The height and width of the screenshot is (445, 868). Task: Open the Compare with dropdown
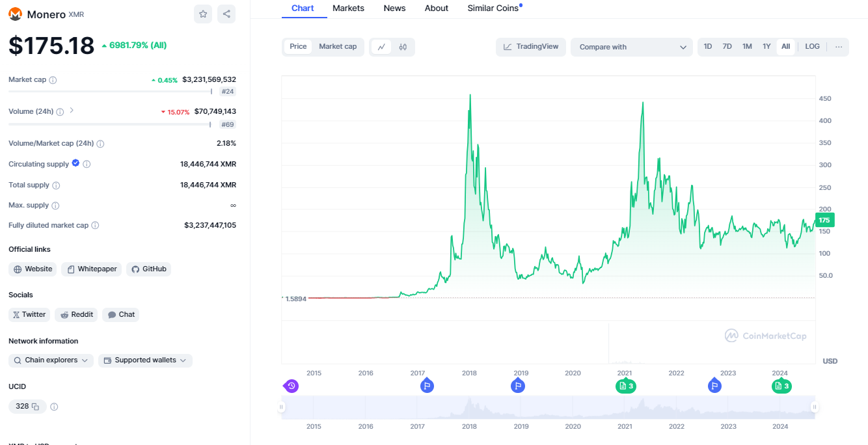[631, 47]
